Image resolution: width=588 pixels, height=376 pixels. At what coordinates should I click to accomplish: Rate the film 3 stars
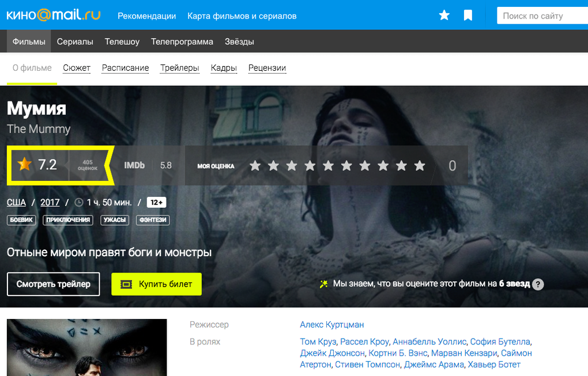point(292,165)
